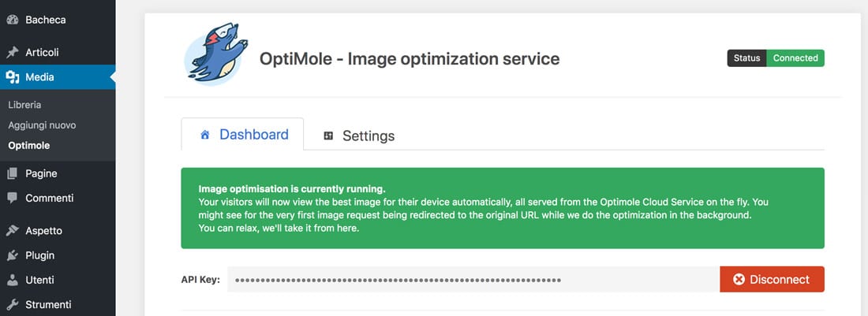Switch to the Settings tab

[x=359, y=136]
